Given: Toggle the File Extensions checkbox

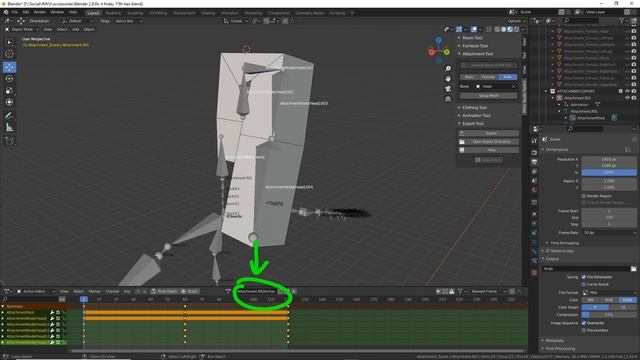Looking at the screenshot, I should click(x=584, y=277).
